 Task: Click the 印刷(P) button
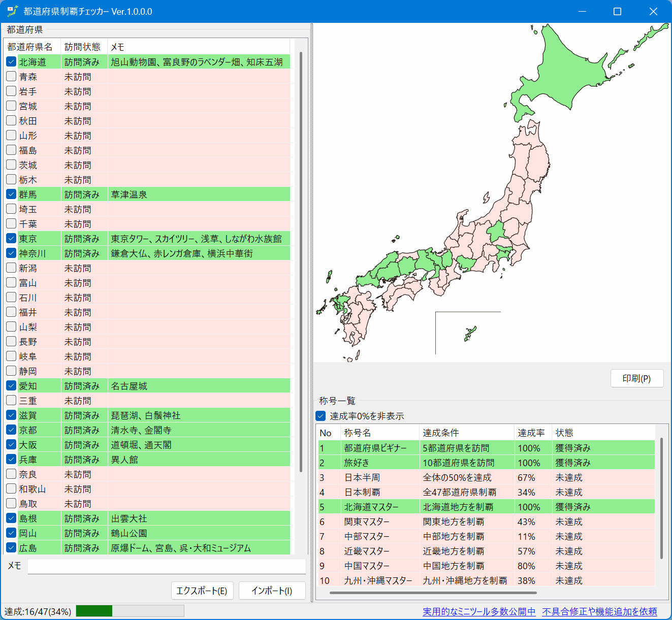pos(637,378)
